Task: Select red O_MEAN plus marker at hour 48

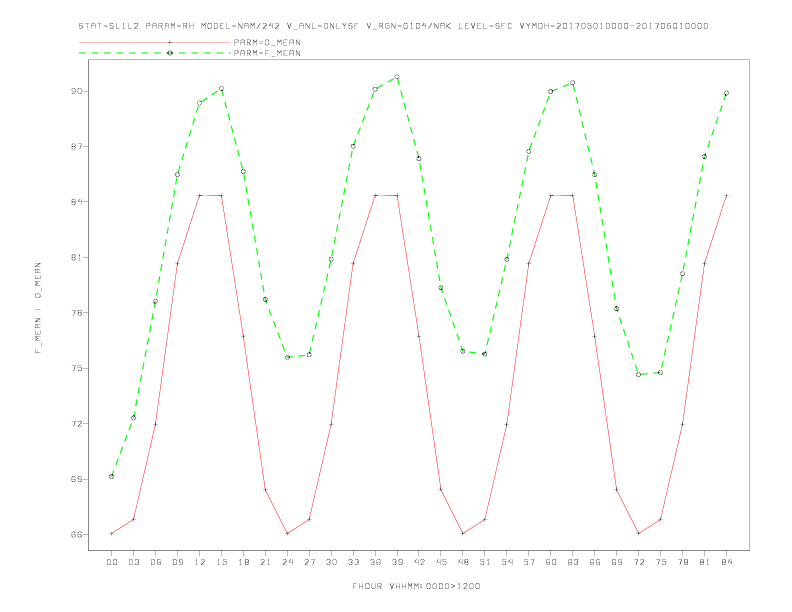Action: click(463, 533)
